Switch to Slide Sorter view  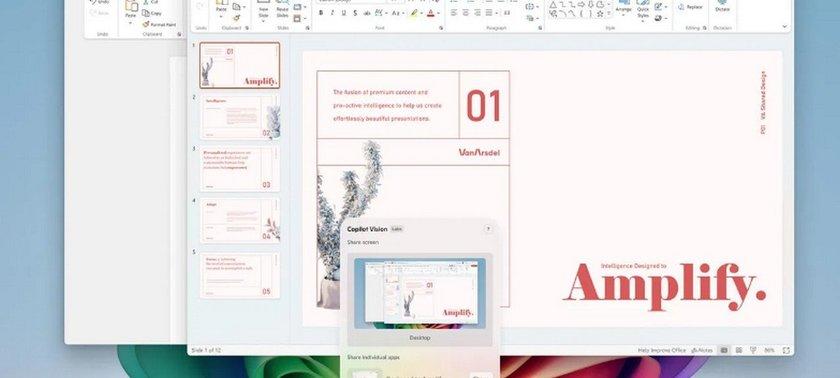pos(739,350)
